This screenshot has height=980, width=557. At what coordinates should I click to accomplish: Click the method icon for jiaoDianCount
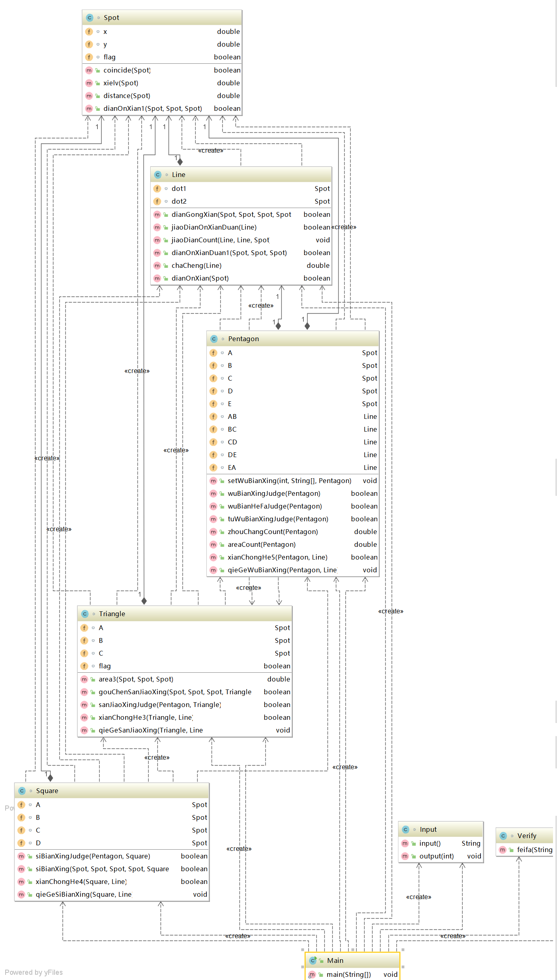tap(157, 240)
